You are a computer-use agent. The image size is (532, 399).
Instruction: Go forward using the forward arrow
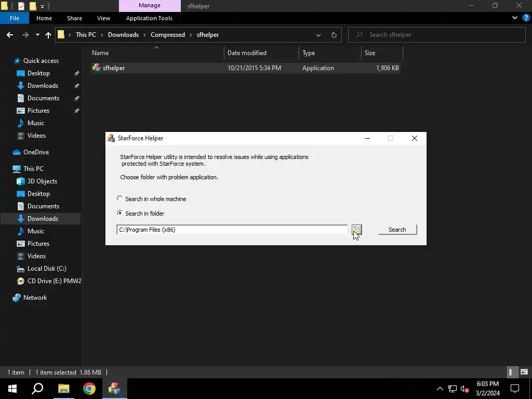[25, 35]
